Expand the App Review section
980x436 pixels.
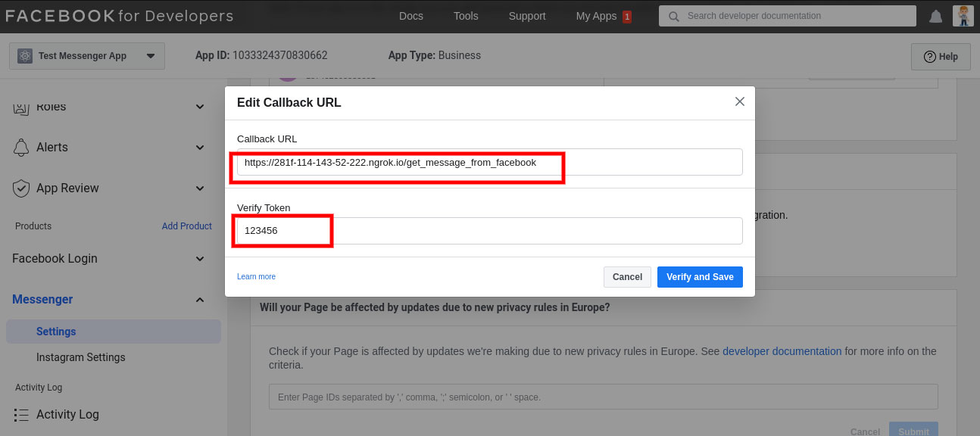pos(200,188)
